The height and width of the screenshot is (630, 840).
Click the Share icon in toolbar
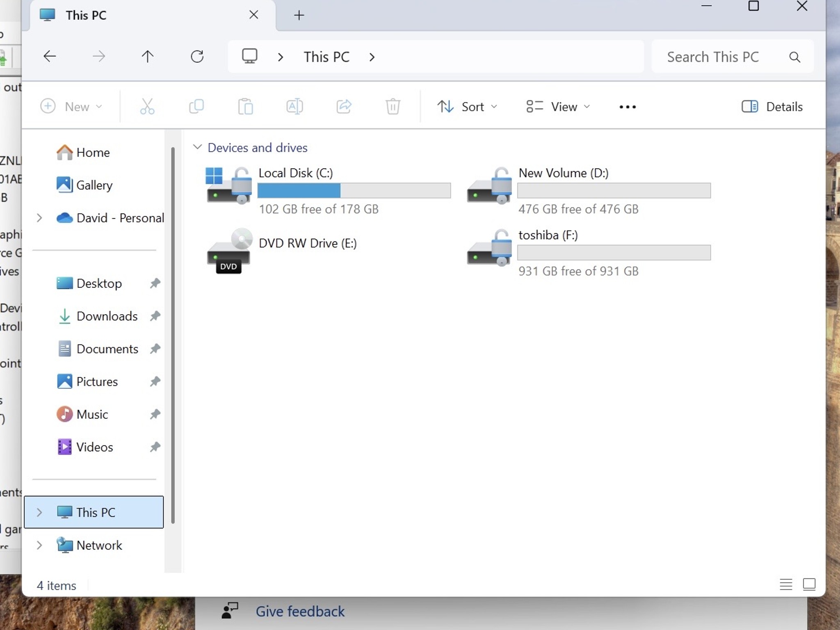coord(344,107)
